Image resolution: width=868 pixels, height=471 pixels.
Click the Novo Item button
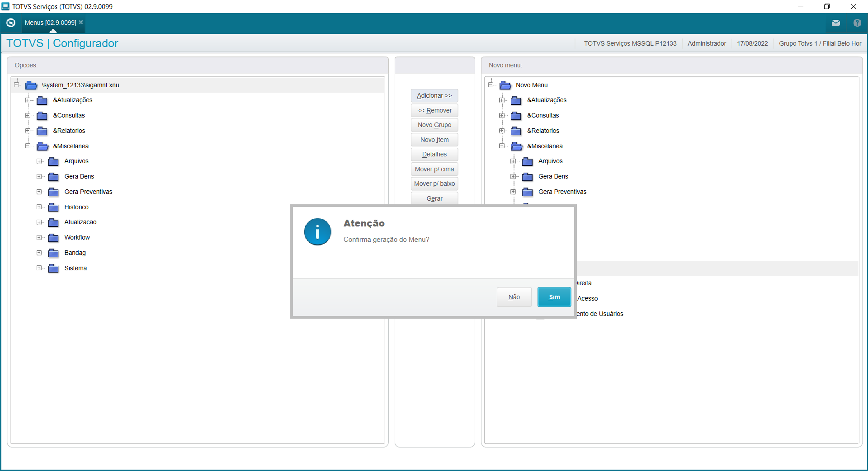pos(434,140)
